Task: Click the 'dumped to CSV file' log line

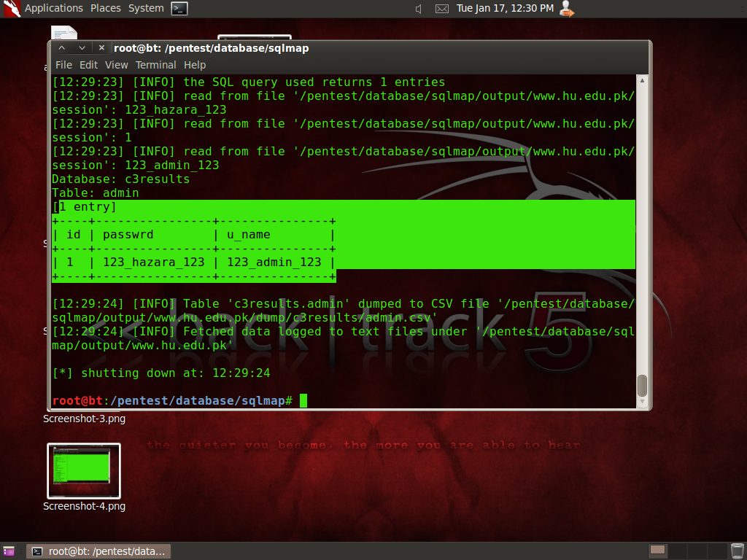Action: pos(343,311)
